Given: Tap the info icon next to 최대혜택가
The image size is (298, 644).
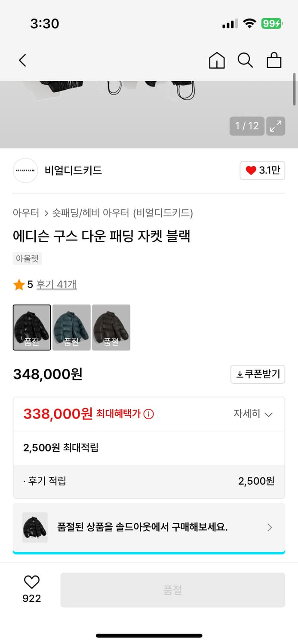Looking at the screenshot, I should tap(148, 413).
